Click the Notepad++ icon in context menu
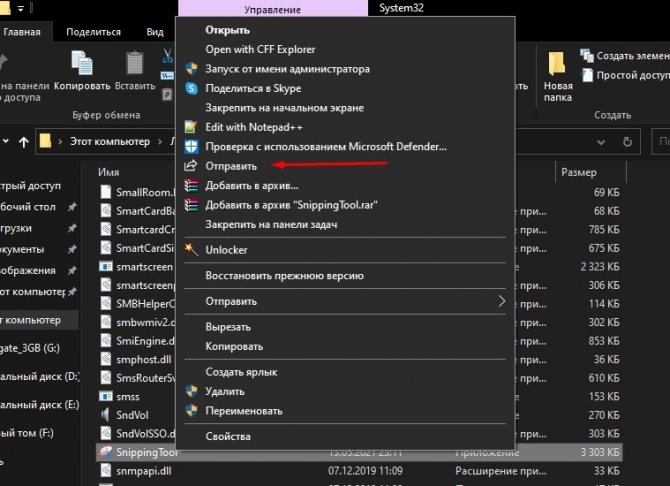The height and width of the screenshot is (486, 670). pyautogui.click(x=191, y=127)
